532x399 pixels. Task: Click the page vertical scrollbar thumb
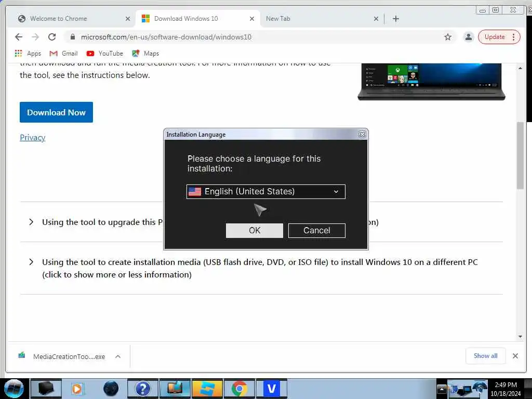520,155
